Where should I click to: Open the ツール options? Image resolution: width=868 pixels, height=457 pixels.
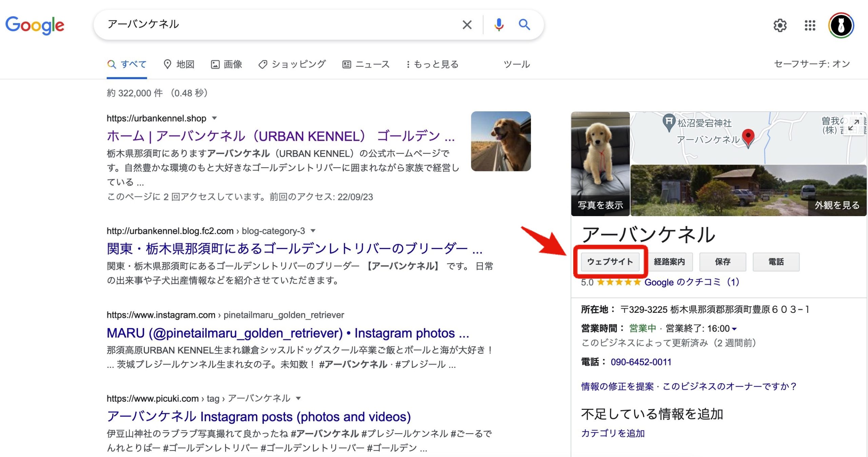click(x=517, y=64)
